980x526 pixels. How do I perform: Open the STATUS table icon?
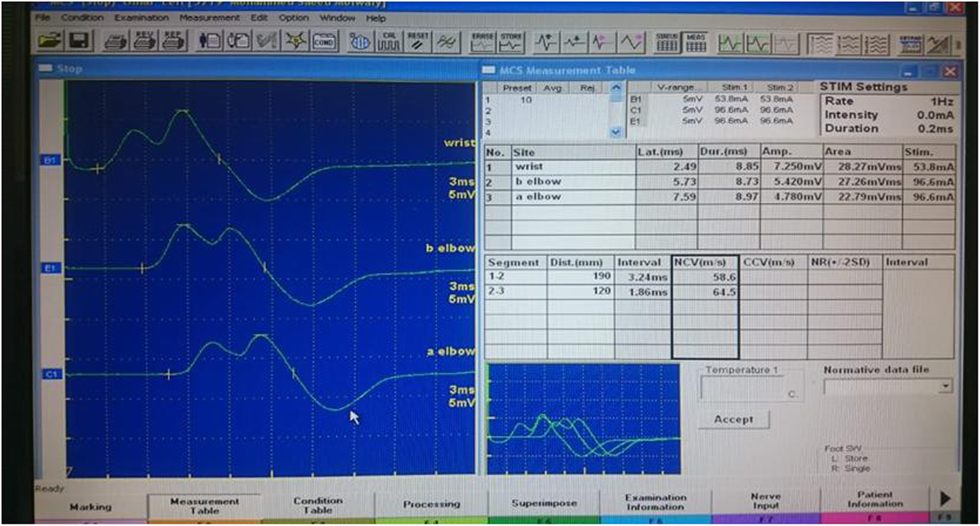coord(667,41)
